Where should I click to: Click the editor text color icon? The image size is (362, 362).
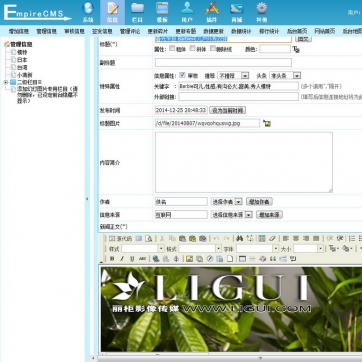click(333, 249)
